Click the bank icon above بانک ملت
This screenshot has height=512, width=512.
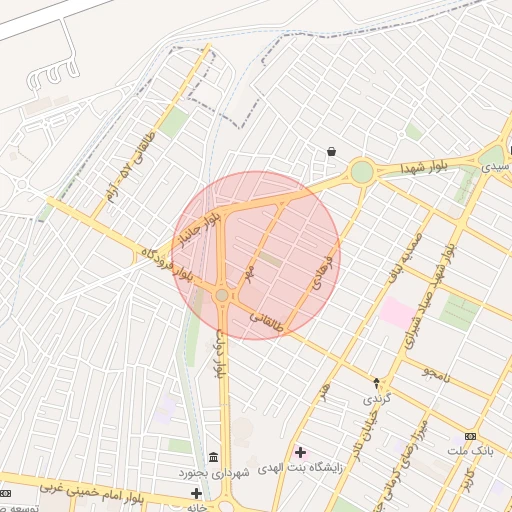coord(470,436)
